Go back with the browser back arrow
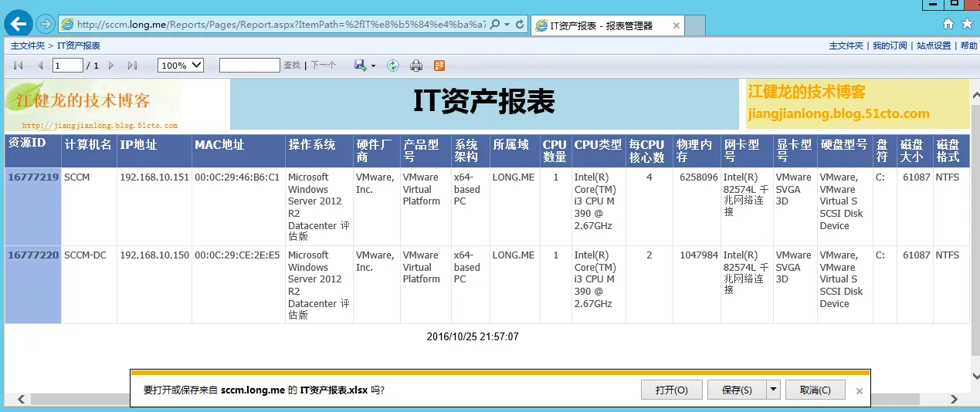The width and height of the screenshot is (980, 412). tap(19, 24)
